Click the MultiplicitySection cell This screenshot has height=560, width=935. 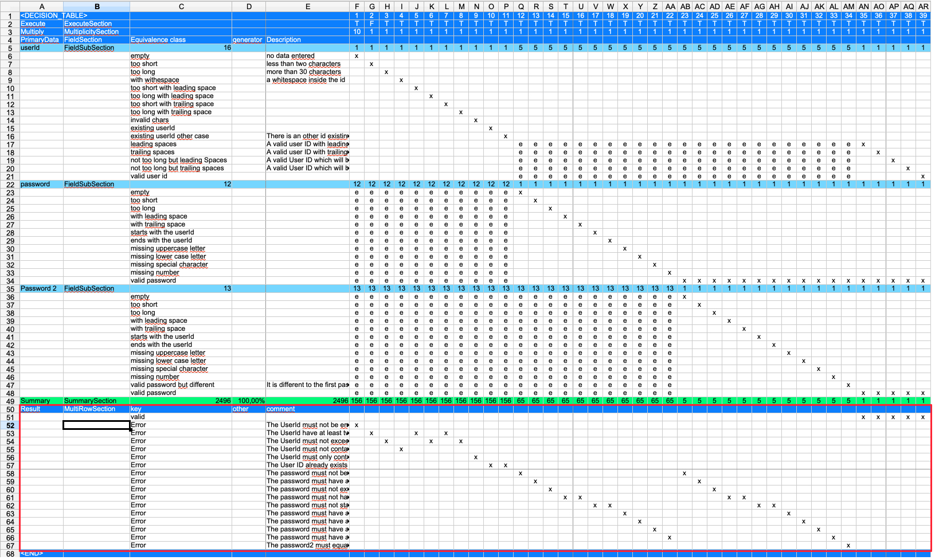[96, 32]
